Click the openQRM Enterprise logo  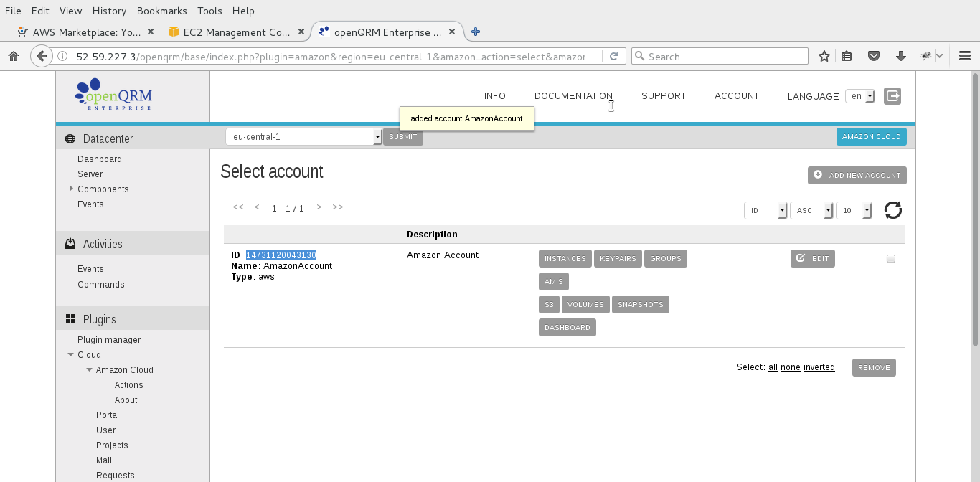click(x=114, y=95)
